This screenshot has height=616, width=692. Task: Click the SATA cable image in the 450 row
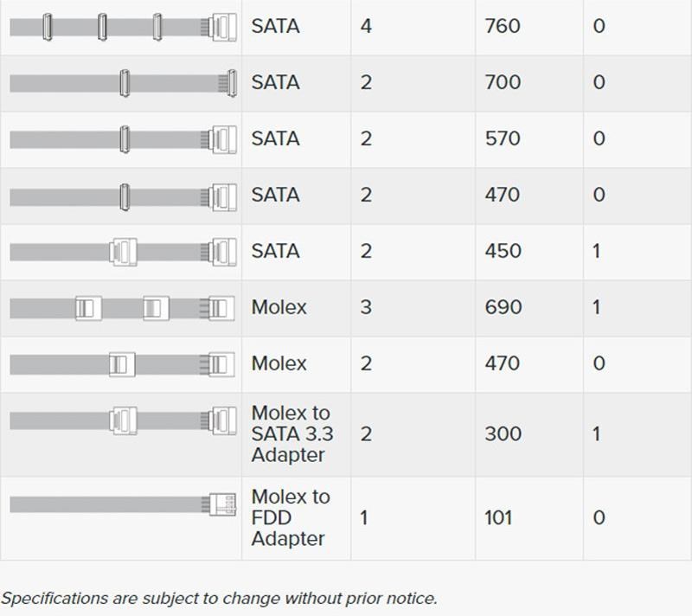[123, 252]
